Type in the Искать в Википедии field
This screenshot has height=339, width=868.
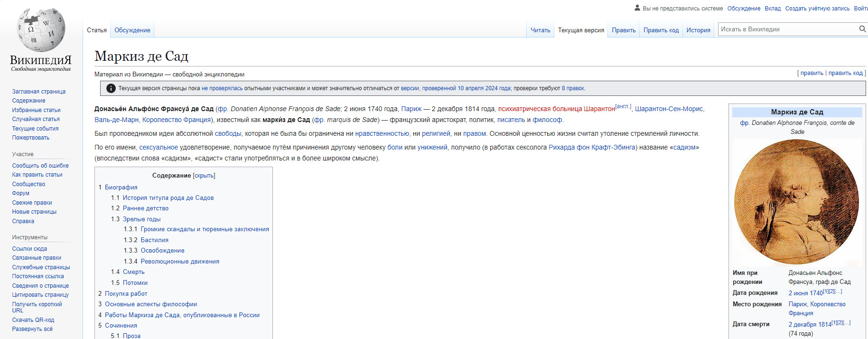click(x=788, y=29)
